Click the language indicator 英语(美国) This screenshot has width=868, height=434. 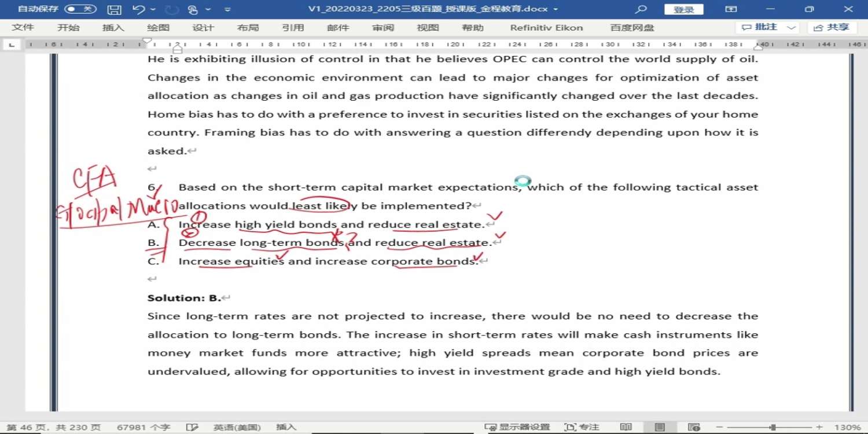[237, 428]
